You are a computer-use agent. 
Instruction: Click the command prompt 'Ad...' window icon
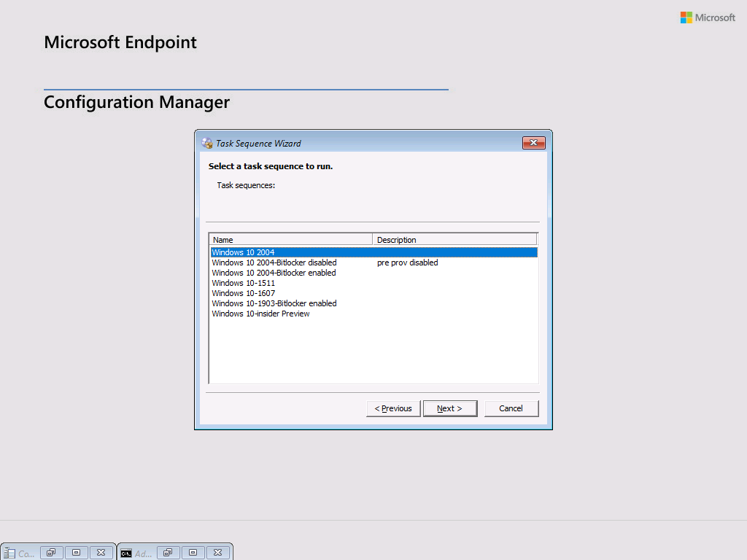(125, 553)
